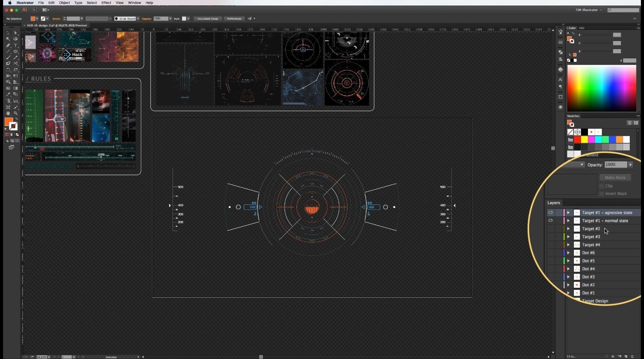Image resolution: width=644 pixels, height=359 pixels.
Task: Select the Scissors tool
Action: point(15,63)
